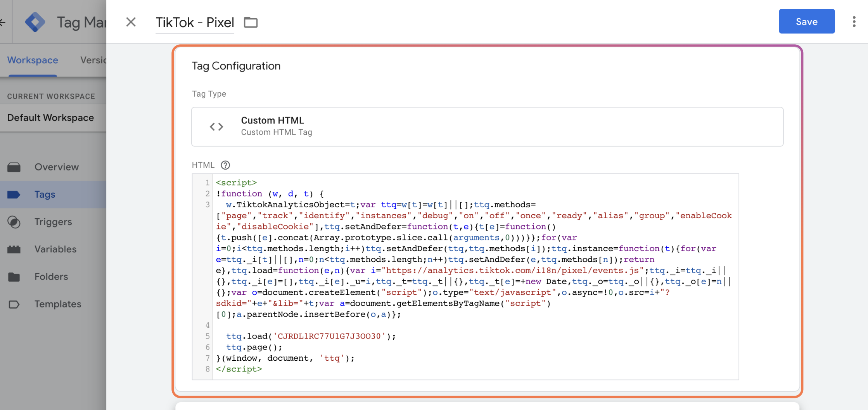Click the HTML help question mark icon

click(225, 165)
